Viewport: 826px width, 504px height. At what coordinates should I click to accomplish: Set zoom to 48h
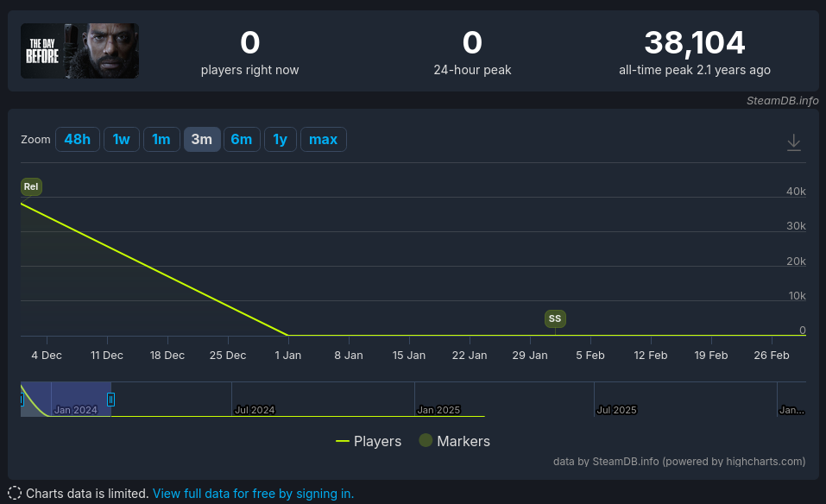pos(78,139)
